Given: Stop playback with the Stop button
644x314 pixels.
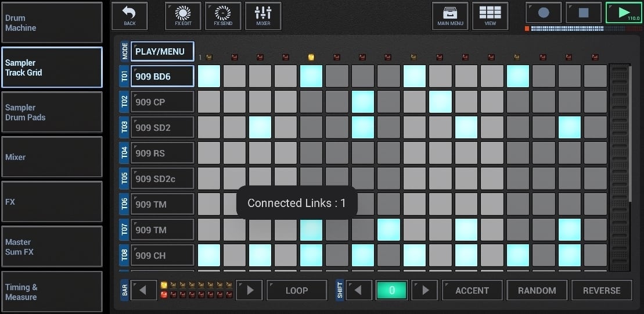Looking at the screenshot, I should click(584, 13).
